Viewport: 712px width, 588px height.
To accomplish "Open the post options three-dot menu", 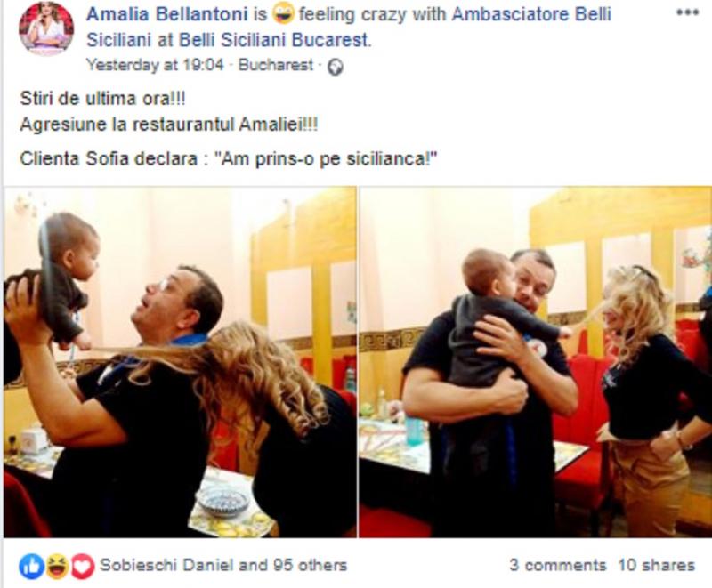I will click(x=687, y=13).
